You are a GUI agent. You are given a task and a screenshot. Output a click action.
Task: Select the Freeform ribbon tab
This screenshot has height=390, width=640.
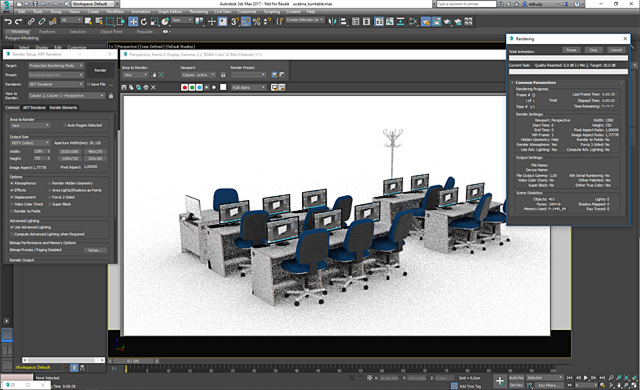[47, 31]
